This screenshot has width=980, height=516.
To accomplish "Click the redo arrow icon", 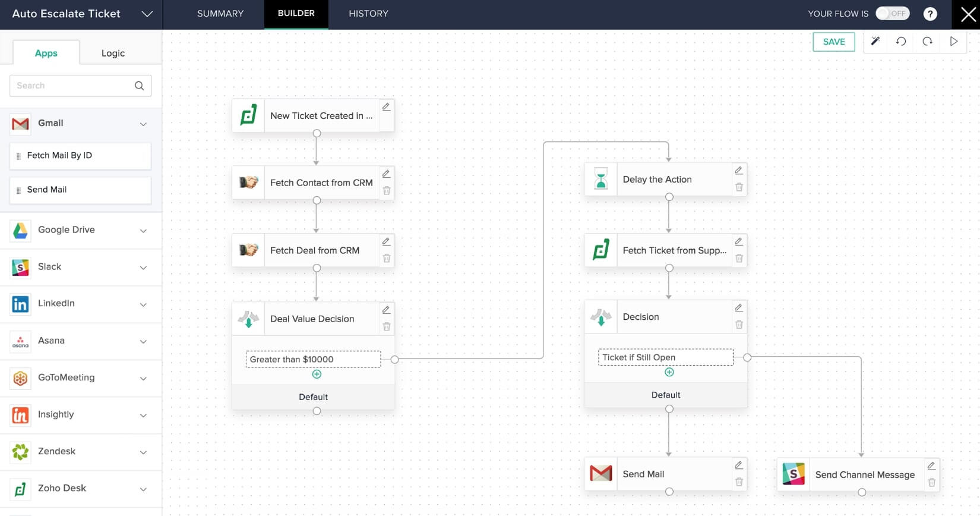I will click(927, 41).
